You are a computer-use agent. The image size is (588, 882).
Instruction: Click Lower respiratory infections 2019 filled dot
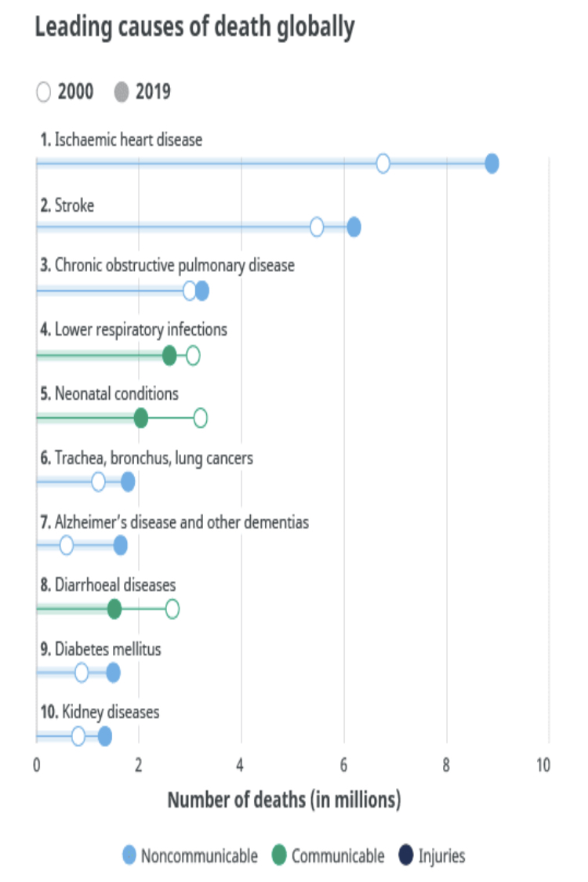[x=169, y=355]
